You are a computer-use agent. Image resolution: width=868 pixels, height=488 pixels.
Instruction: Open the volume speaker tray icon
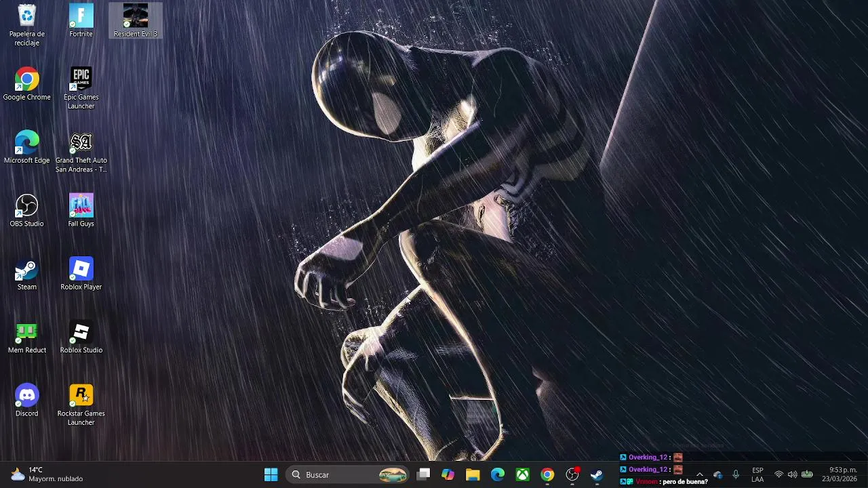792,474
